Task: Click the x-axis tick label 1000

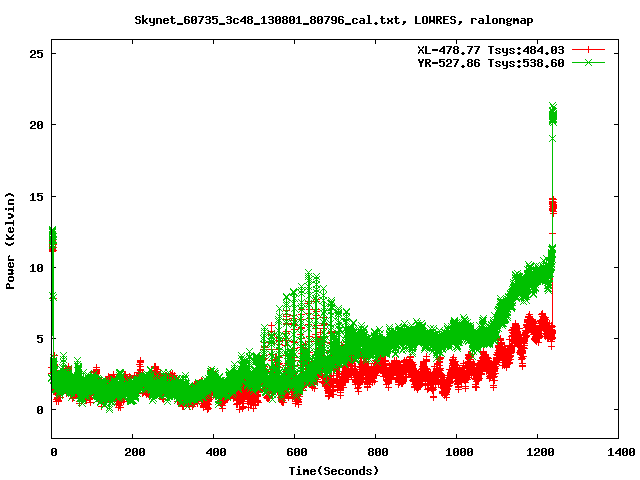Action: click(x=459, y=452)
